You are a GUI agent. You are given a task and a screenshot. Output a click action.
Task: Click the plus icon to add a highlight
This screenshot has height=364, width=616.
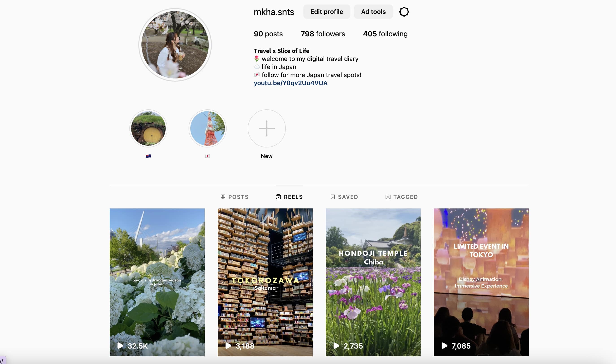click(267, 128)
